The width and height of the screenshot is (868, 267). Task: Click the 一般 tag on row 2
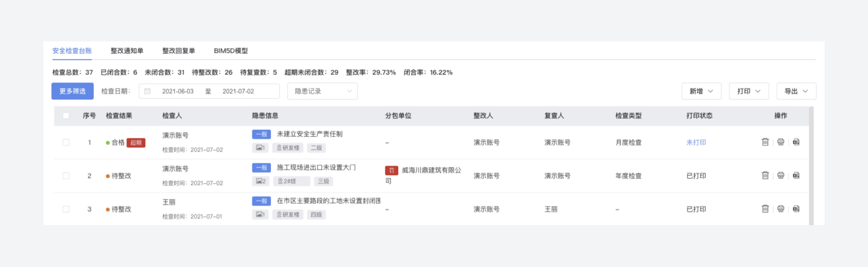261,168
